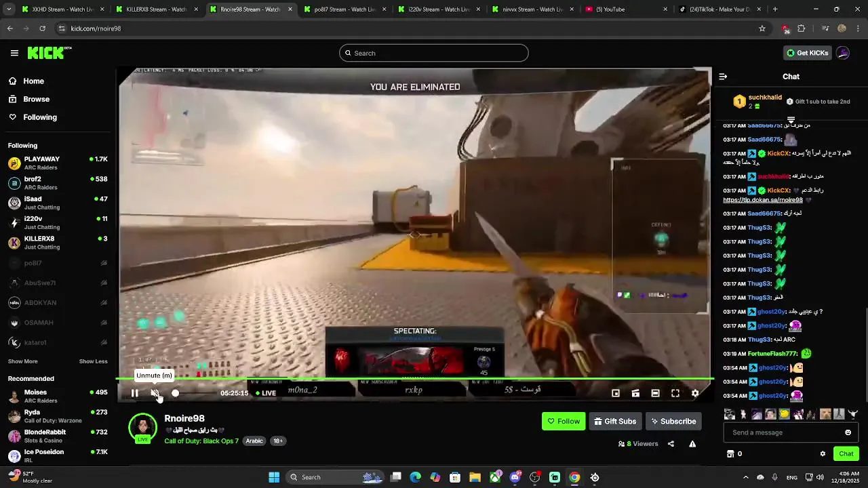Open Ryda recommended channel
This screenshot has height=488, width=868.
pyautogui.click(x=58, y=416)
